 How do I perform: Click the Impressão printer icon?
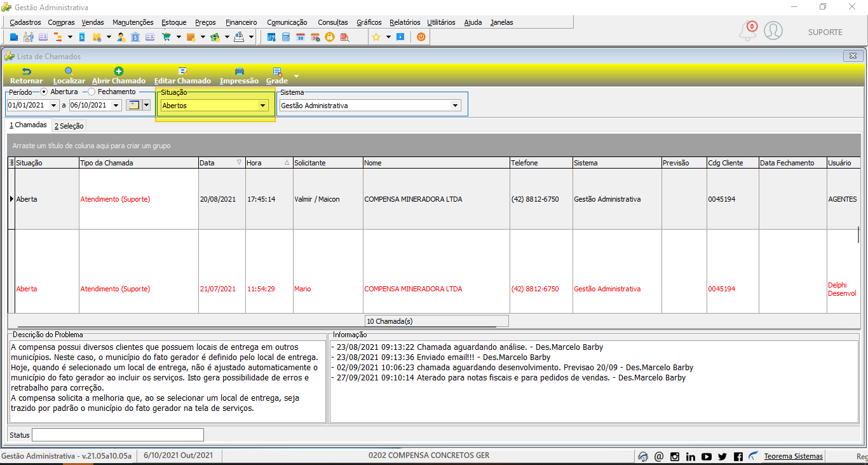tap(239, 71)
